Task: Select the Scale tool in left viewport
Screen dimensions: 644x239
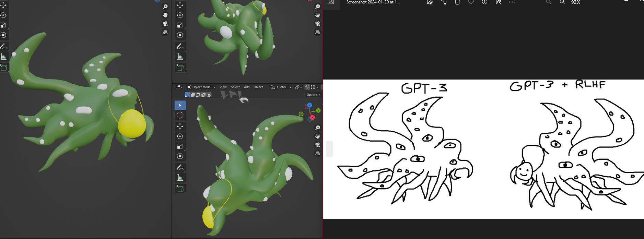Action: point(3,25)
